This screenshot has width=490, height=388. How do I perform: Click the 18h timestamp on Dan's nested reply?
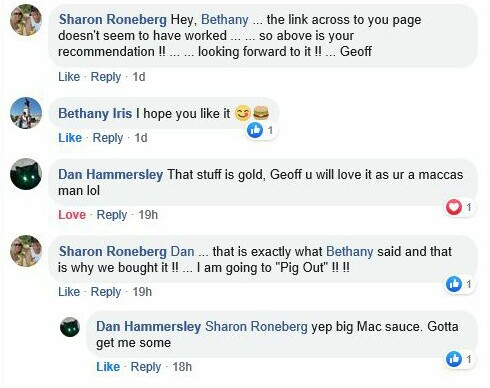coord(182,367)
